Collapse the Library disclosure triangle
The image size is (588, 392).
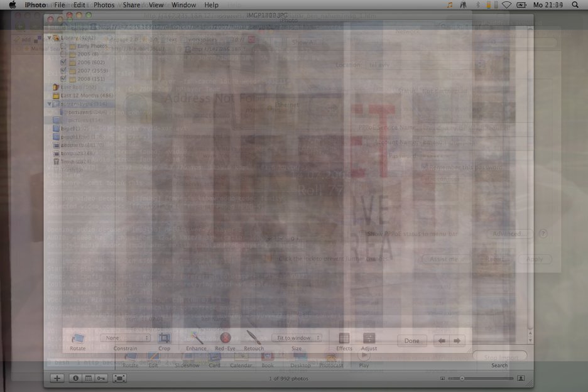pos(49,38)
